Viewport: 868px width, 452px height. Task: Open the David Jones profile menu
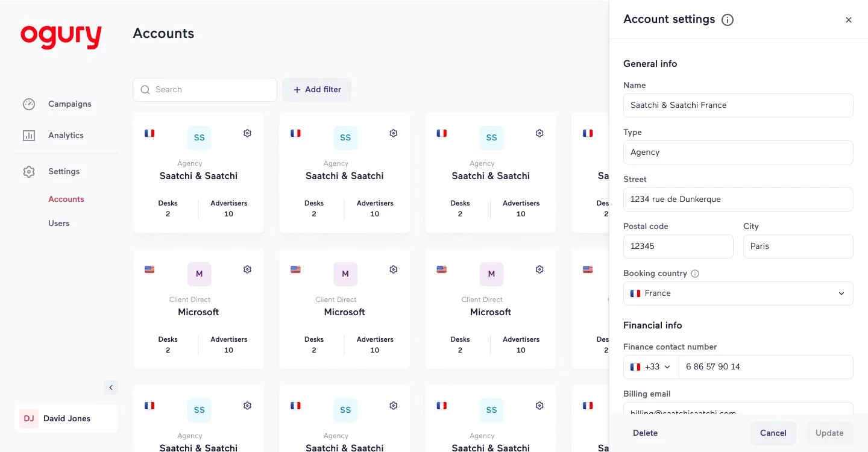pos(66,419)
